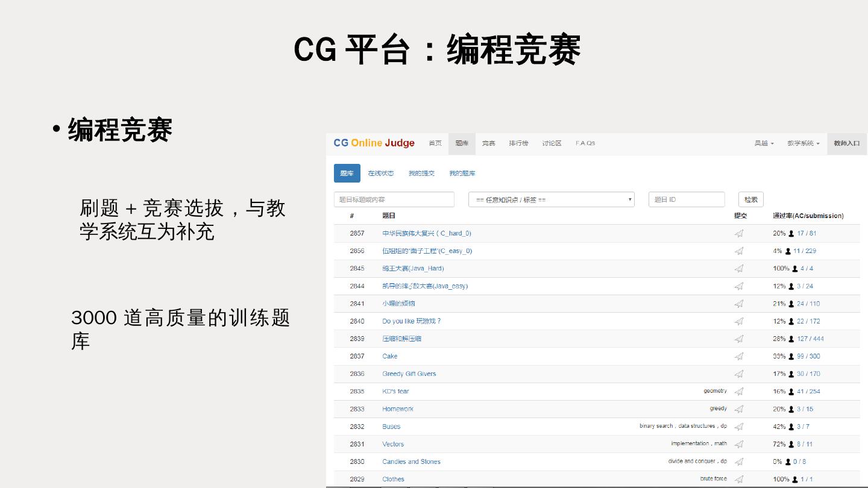Click submit paper-plane icon for problem 2857
Image resolution: width=868 pixels, height=488 pixels.
pos(739,234)
